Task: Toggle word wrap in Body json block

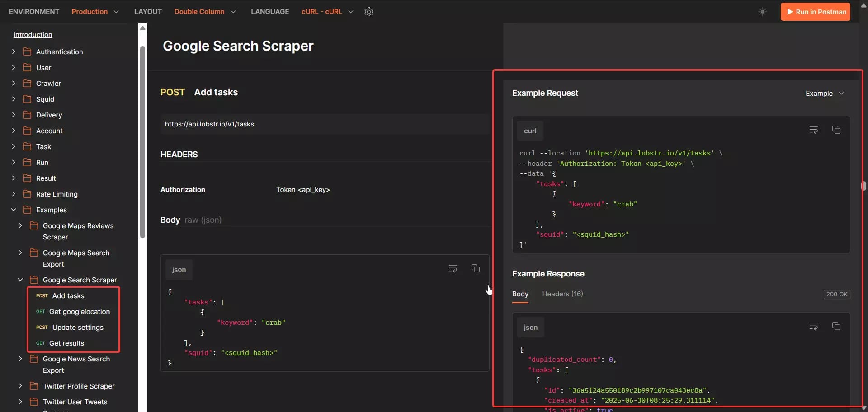Action: pyautogui.click(x=453, y=269)
